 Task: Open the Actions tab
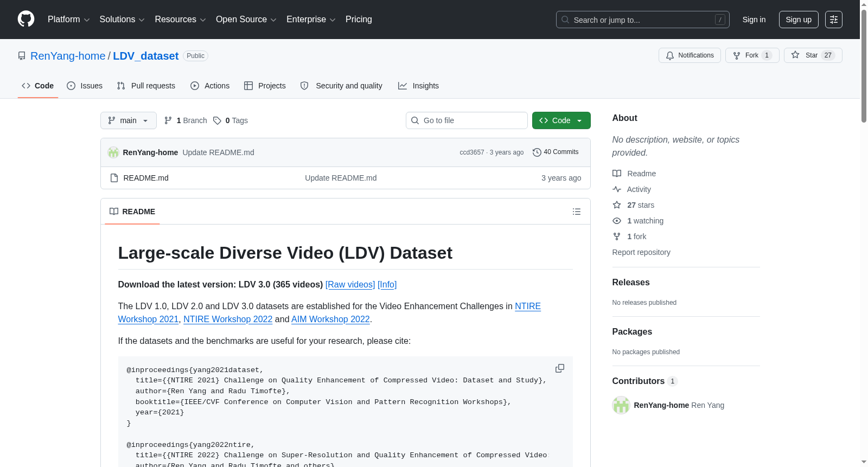coord(210,86)
